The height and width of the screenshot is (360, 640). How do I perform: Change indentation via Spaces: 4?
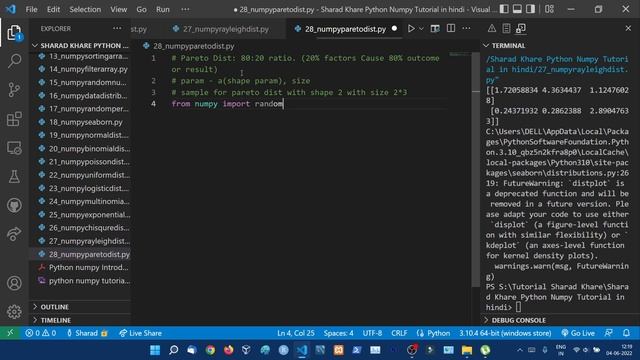tap(338, 333)
